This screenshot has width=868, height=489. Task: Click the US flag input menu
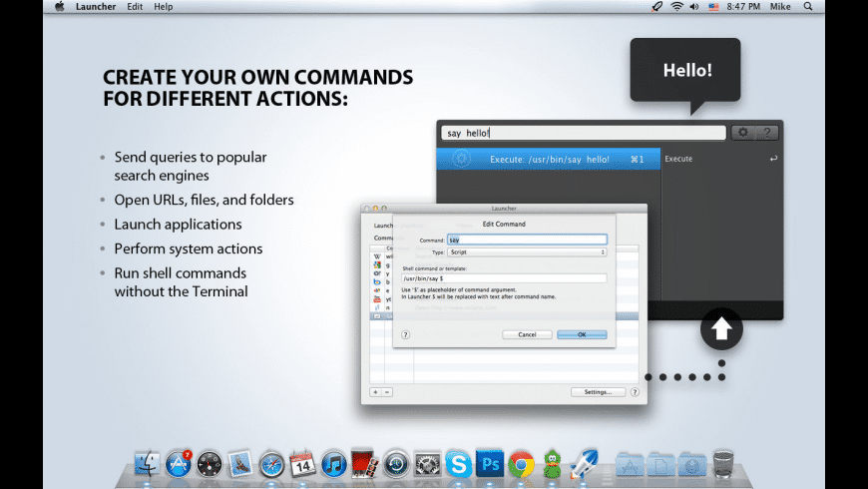pyautogui.click(x=713, y=7)
